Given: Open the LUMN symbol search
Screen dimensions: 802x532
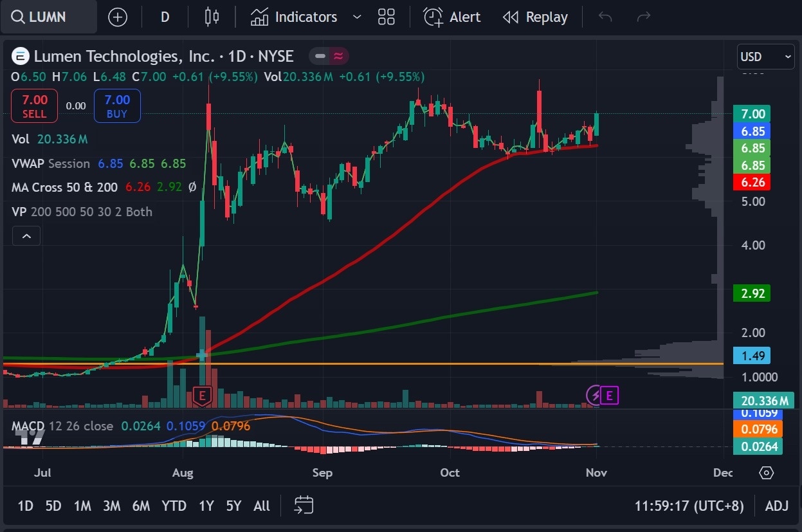Looking at the screenshot, I should pyautogui.click(x=48, y=17).
